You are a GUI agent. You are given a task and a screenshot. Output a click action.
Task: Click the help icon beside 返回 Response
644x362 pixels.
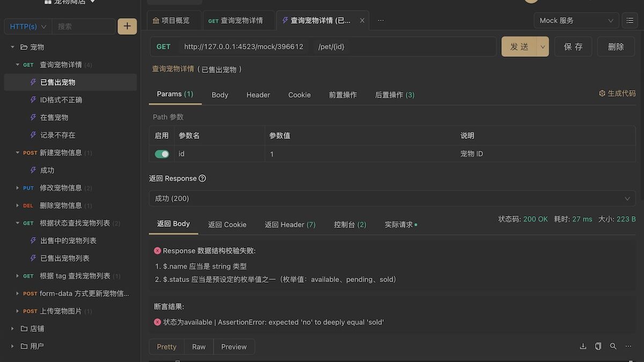pyautogui.click(x=202, y=179)
